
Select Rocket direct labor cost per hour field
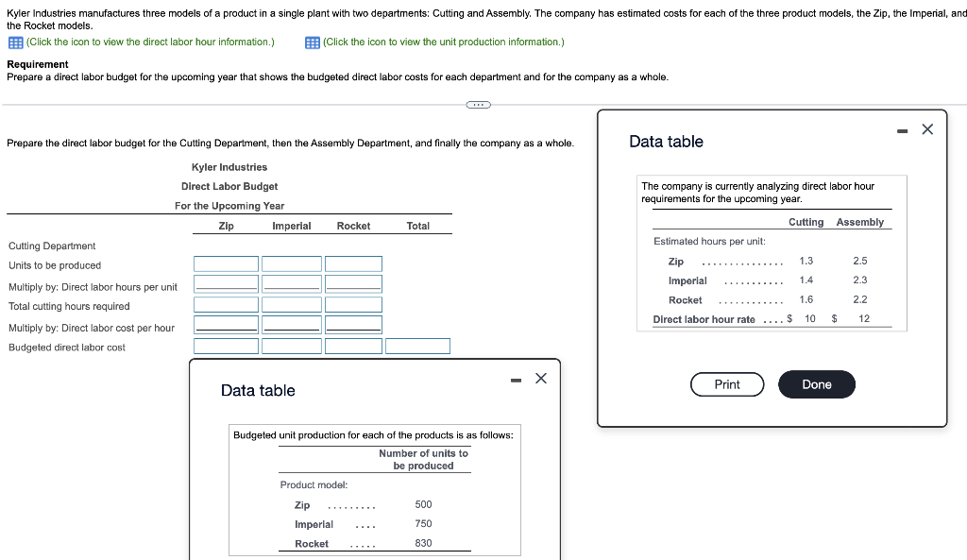tap(353, 325)
